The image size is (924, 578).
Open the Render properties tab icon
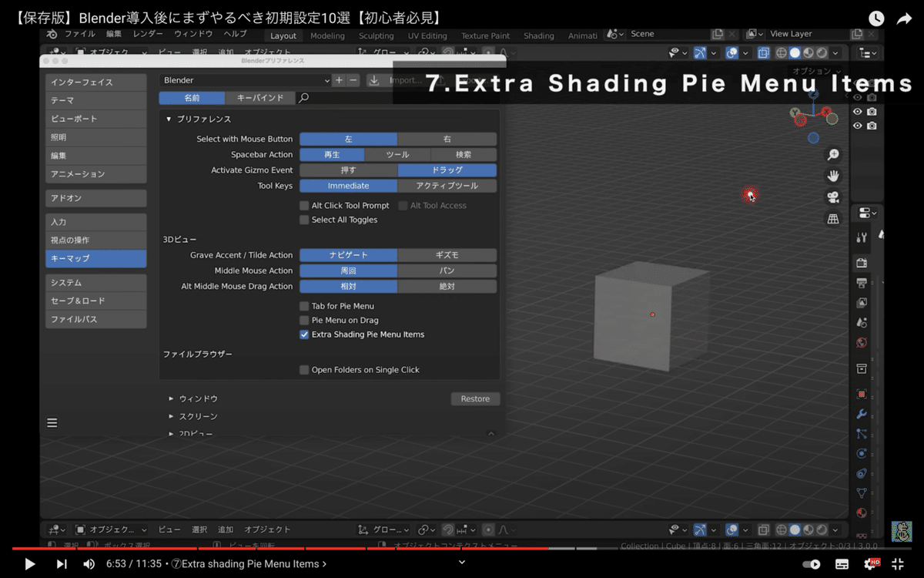coord(862,263)
